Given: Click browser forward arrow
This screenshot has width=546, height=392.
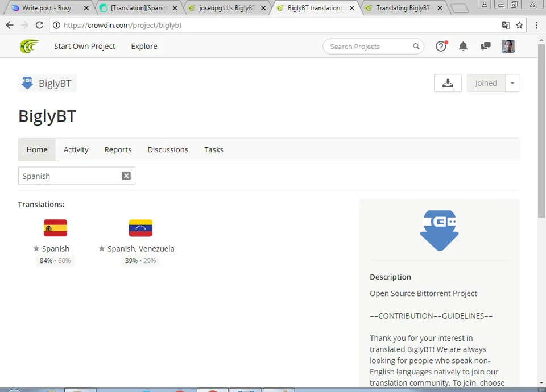Looking at the screenshot, I should [24, 25].
